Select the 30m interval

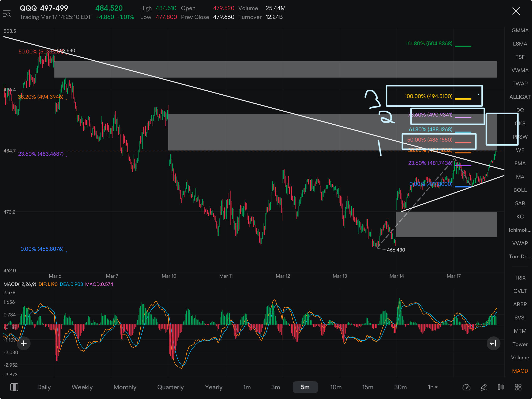(x=400, y=387)
